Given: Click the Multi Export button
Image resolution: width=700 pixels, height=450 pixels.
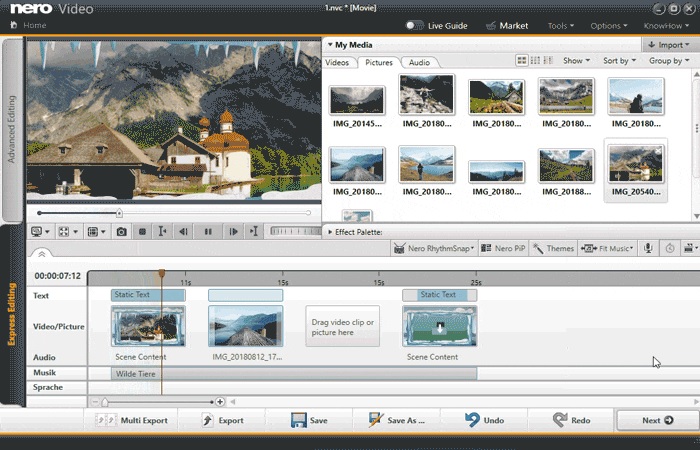Looking at the screenshot, I should [133, 420].
